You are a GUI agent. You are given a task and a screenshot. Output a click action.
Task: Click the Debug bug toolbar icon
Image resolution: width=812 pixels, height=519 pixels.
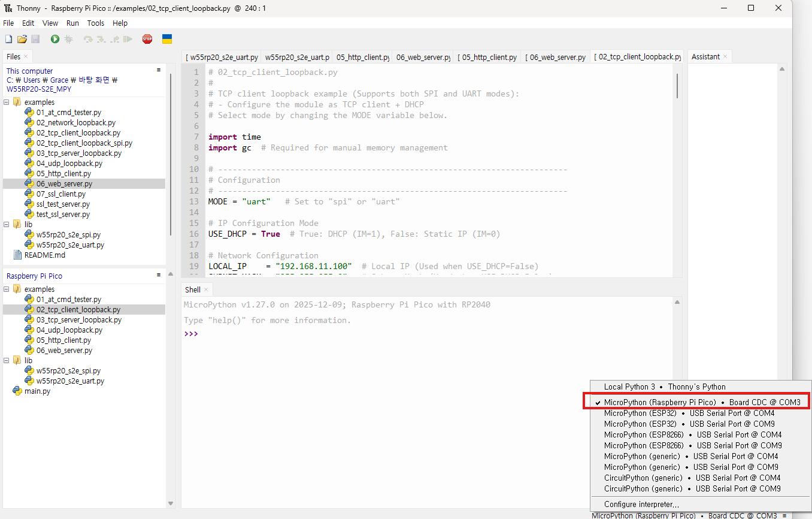[x=69, y=39]
